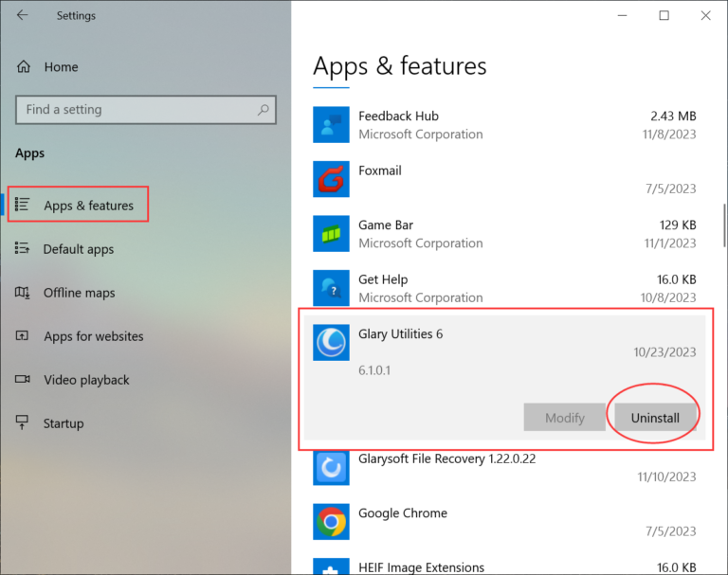Open Startup apps settings
Viewport: 728px width, 575px height.
click(63, 423)
